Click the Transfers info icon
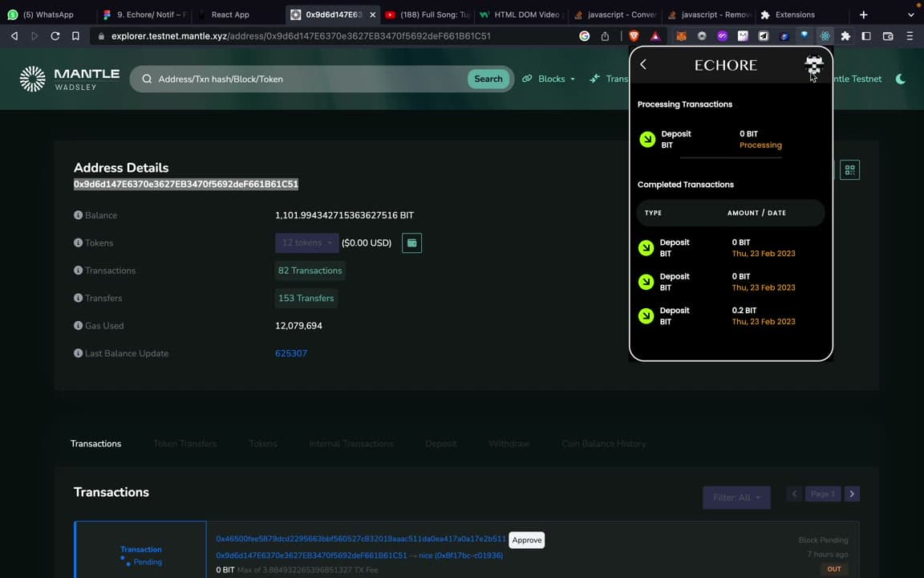 coord(78,298)
